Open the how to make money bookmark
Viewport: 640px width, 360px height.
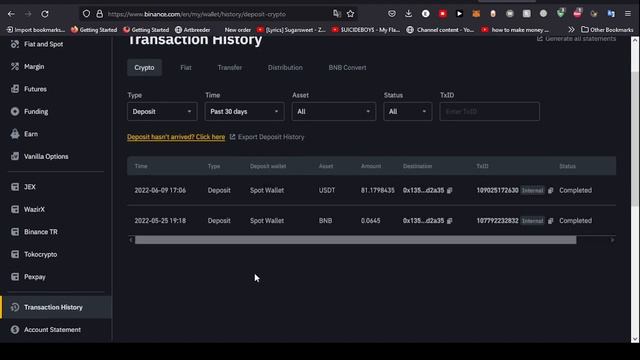[x=515, y=30]
